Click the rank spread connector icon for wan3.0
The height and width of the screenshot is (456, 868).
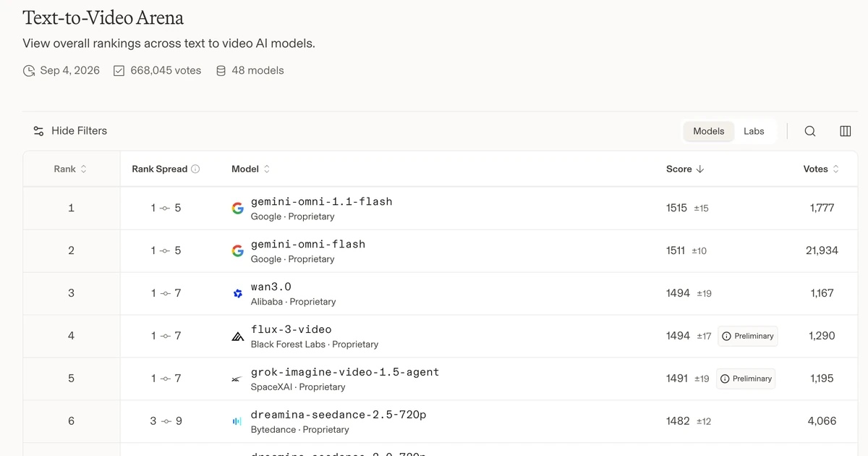tap(165, 293)
